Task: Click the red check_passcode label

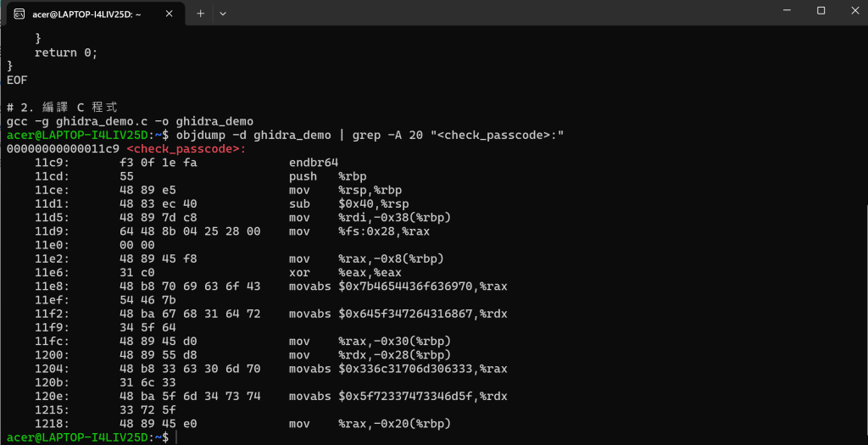Action: click(x=186, y=149)
